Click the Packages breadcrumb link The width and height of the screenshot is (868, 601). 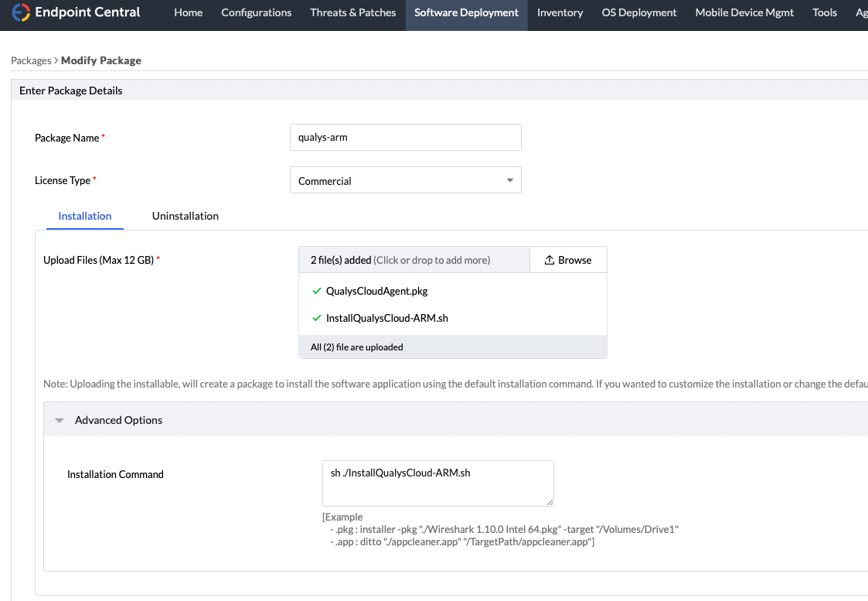(31, 60)
